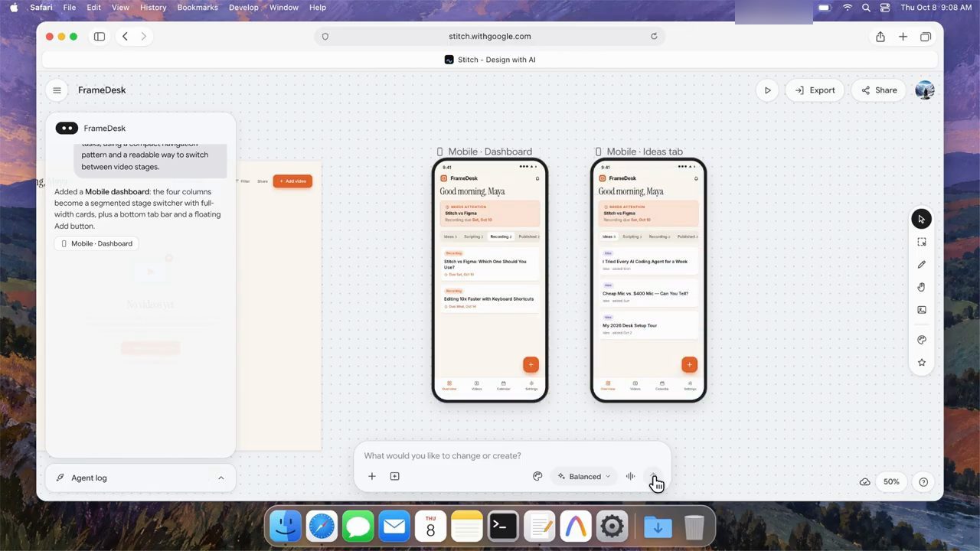The height and width of the screenshot is (551, 980).
Task: Select the cursor pointer tool
Action: (x=921, y=220)
